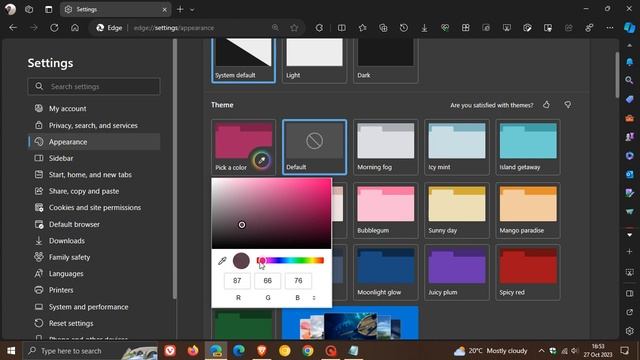Screen dimensions: 640x360
Task: Click inside the color saturation gradient
Action: (271, 213)
